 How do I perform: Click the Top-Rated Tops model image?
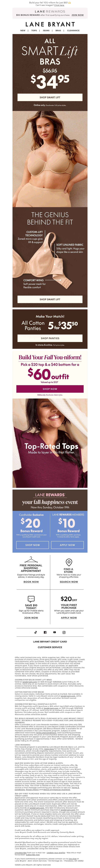[50, 443]
